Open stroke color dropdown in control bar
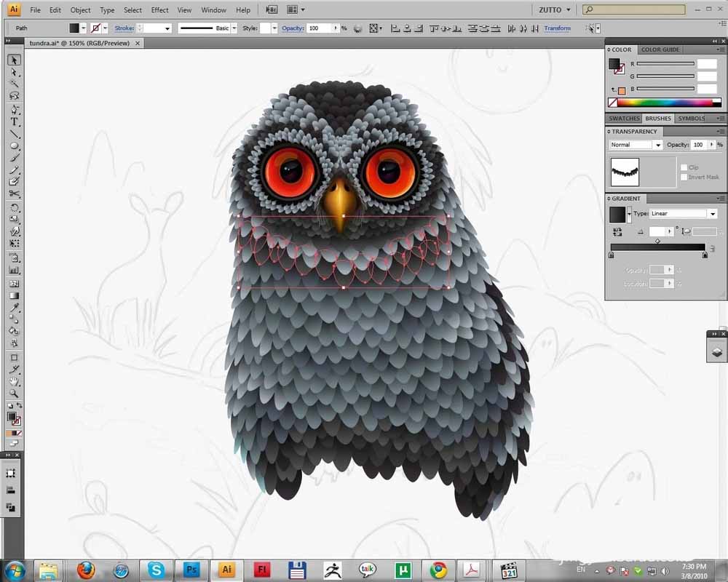The height and width of the screenshot is (582, 728). (x=106, y=28)
